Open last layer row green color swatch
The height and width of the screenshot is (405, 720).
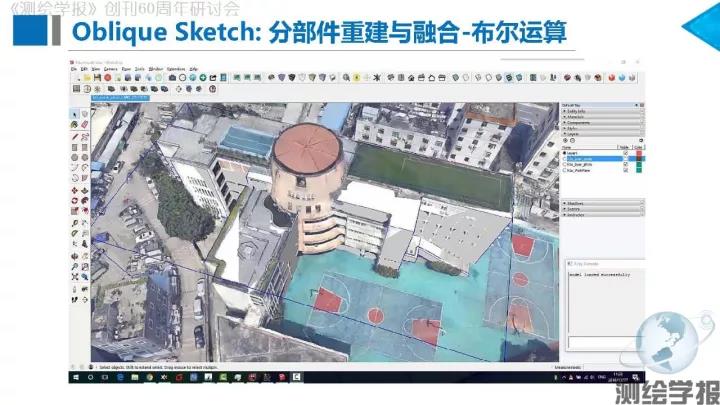pyautogui.click(x=638, y=170)
